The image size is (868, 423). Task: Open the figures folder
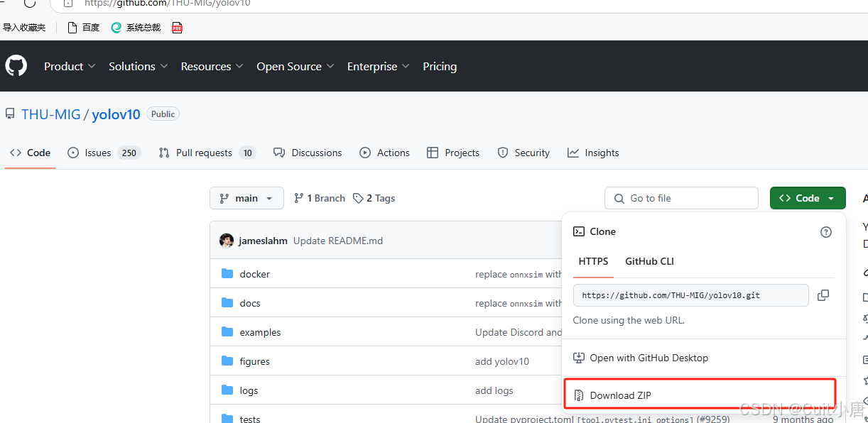click(254, 361)
